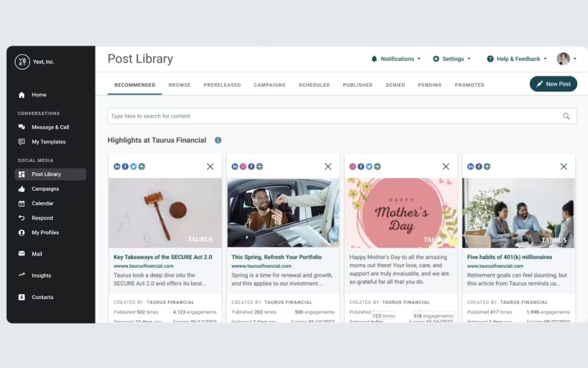Viewport: 588px width, 368px height.
Task: Click the Happy Mother's Day image
Action: [401, 213]
